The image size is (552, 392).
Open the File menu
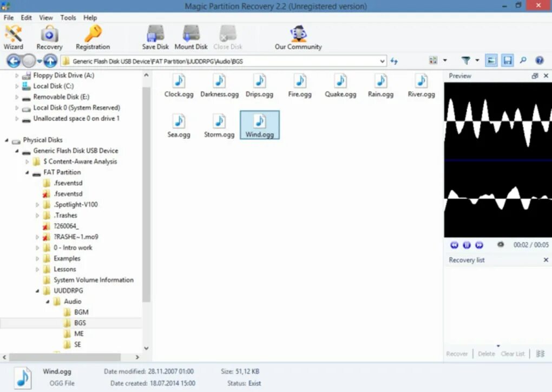[9, 18]
